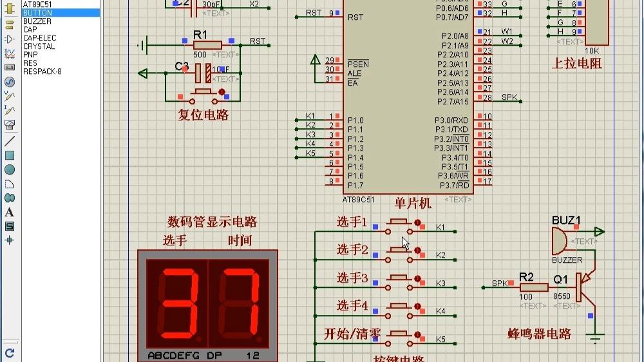Image resolution: width=644 pixels, height=362 pixels.
Task: Click the 选手2 push button switch
Action: 399,254
